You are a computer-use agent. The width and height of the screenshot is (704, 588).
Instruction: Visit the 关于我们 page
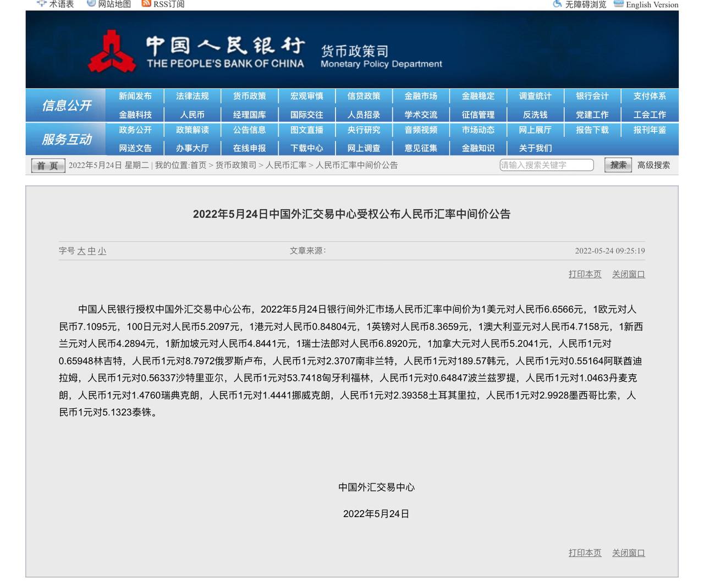point(535,148)
